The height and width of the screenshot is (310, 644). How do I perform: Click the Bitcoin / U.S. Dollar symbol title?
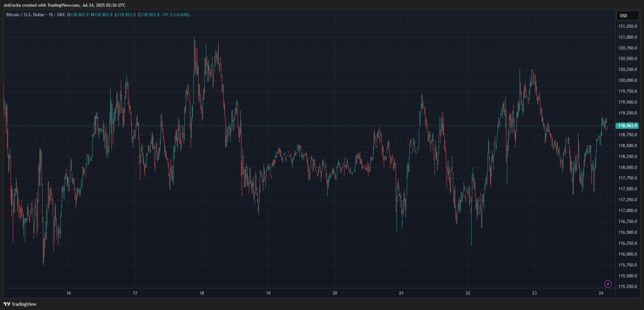pos(29,15)
